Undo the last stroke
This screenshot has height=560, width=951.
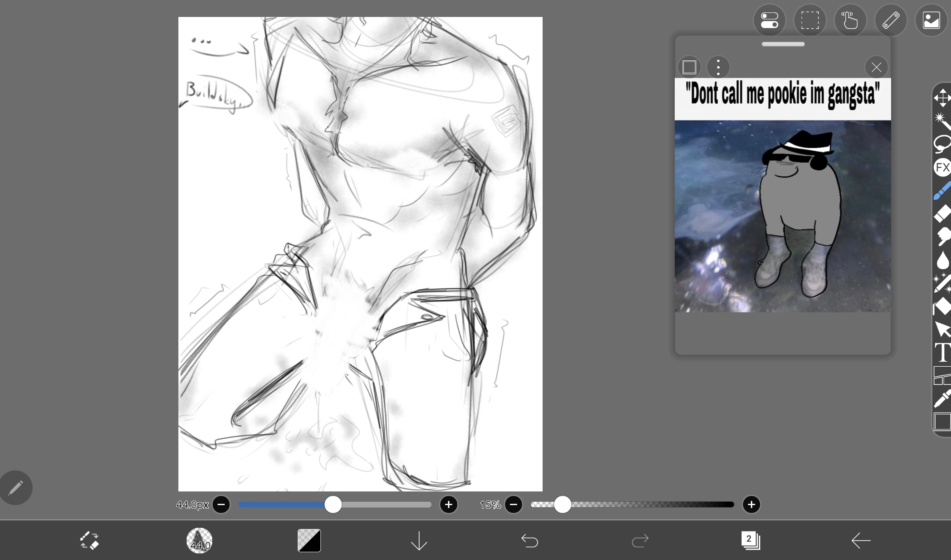click(x=529, y=540)
